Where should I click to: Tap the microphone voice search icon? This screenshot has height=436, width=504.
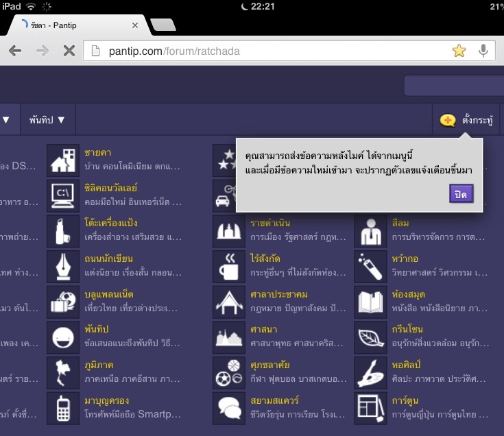(483, 51)
